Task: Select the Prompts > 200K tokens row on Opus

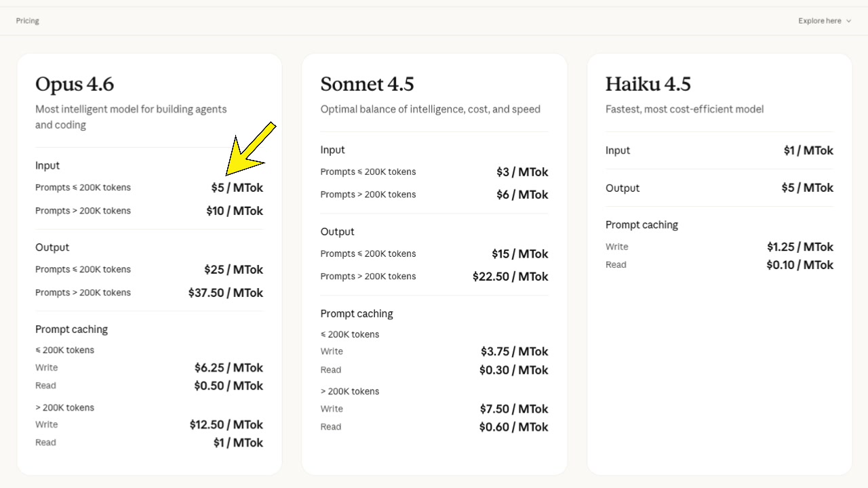Action: click(83, 211)
